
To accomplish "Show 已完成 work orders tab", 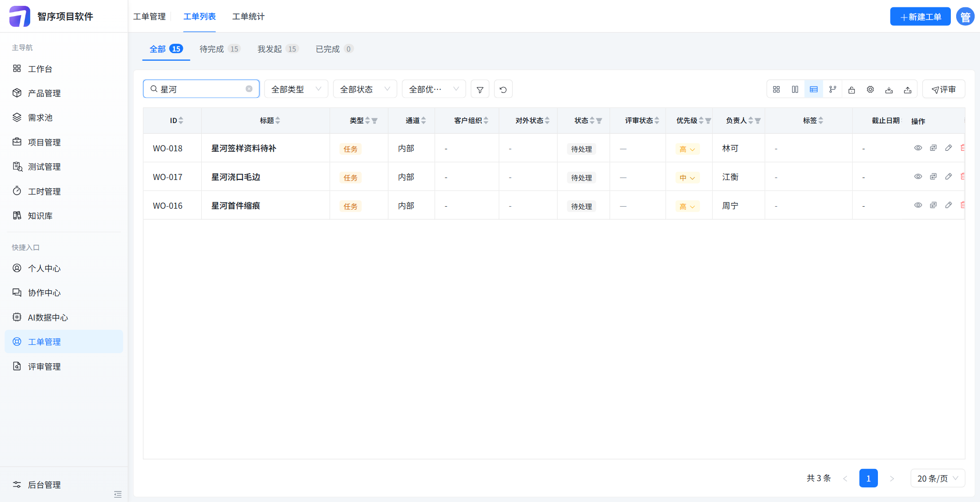I will point(334,49).
